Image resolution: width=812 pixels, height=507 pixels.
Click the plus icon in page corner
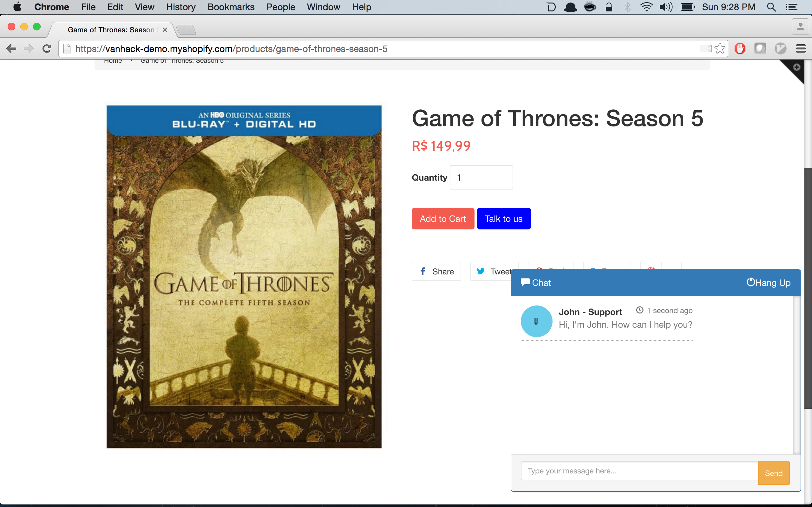click(796, 67)
